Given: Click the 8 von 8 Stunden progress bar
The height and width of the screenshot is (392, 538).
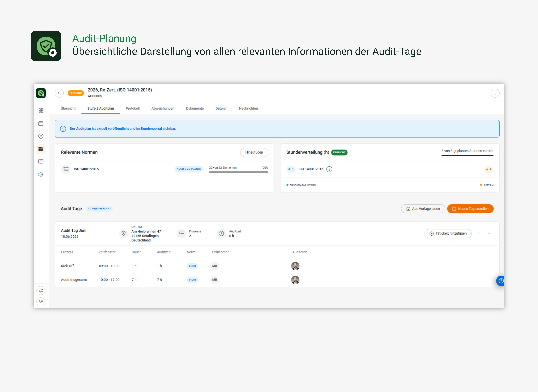Looking at the screenshot, I should (467, 155).
